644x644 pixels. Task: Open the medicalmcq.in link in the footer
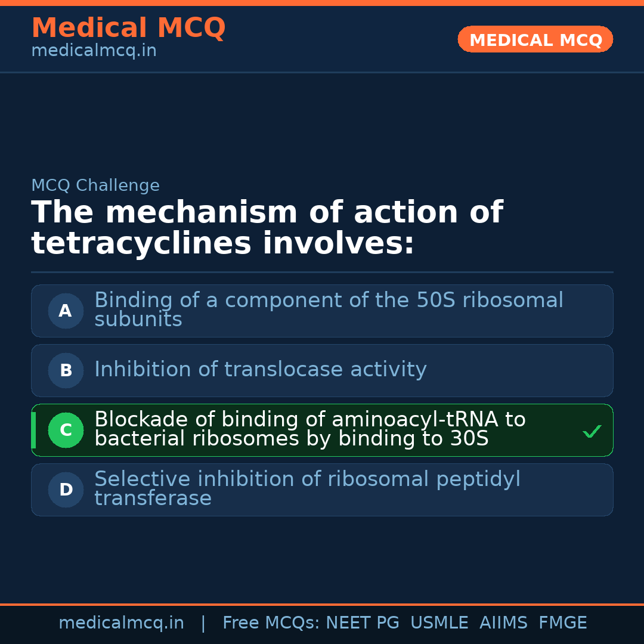tap(121, 623)
